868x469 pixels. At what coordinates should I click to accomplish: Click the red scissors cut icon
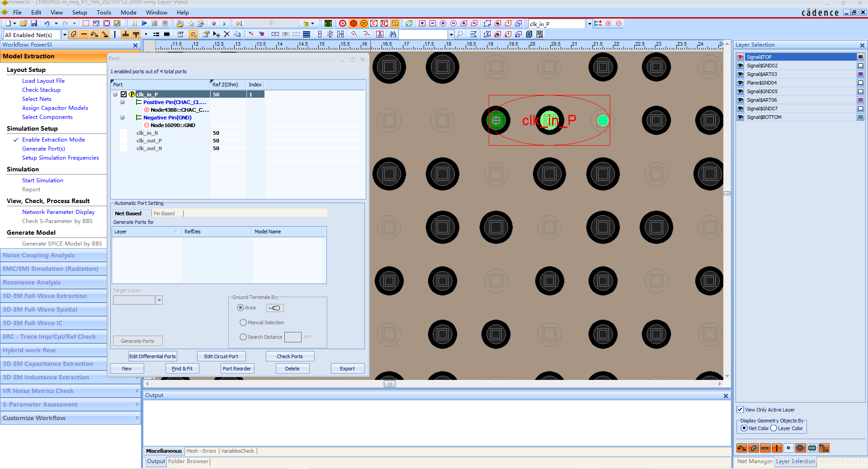[380, 34]
